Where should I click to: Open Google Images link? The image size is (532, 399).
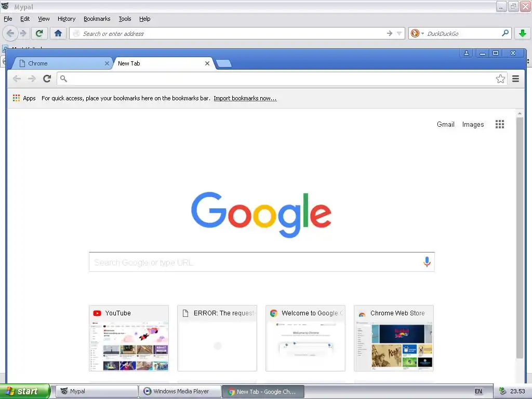(473, 125)
